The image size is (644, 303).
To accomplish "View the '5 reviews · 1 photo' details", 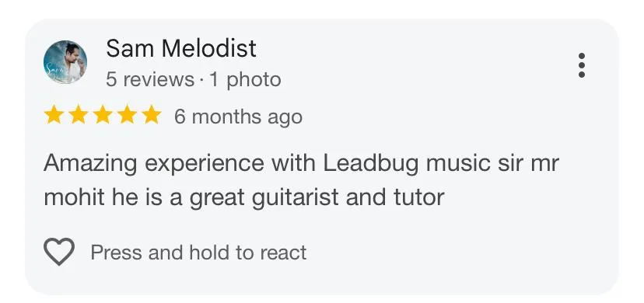I will point(194,79).
